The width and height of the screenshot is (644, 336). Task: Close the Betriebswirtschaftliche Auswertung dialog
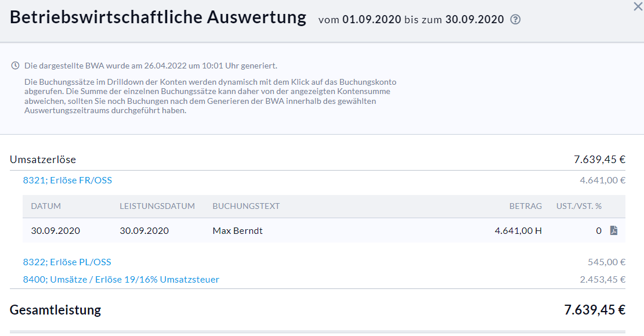click(x=638, y=6)
